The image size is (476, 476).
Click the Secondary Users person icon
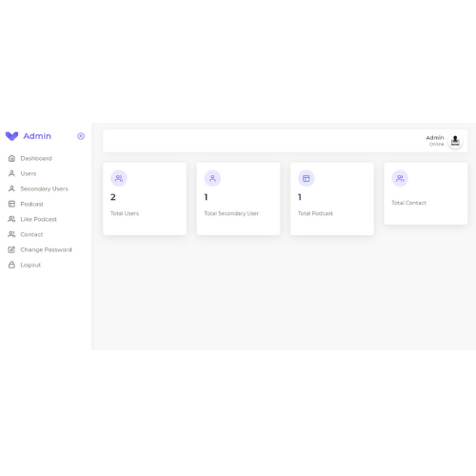[x=11, y=188]
